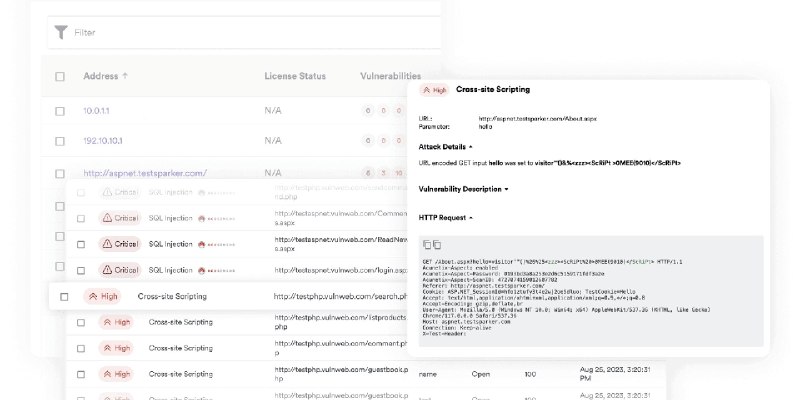This screenshot has width=800, height=400.
Task: Click the fire icon on Comments.aspx row
Action: [202, 218]
